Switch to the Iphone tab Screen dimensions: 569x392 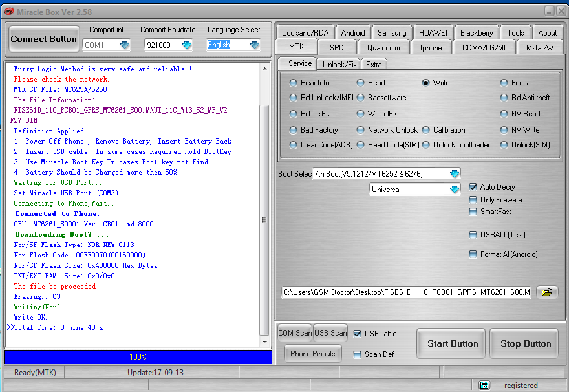click(x=431, y=48)
